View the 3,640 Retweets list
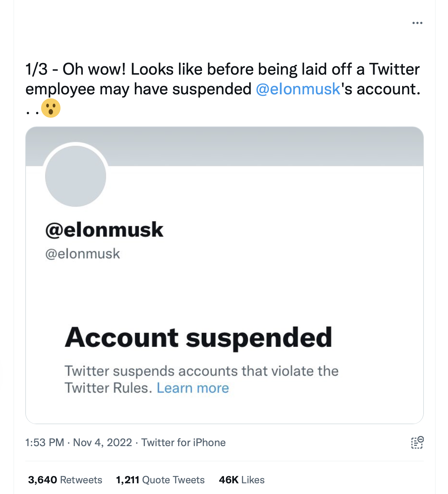Image resolution: width=448 pixels, height=494 pixels. pos(65,480)
